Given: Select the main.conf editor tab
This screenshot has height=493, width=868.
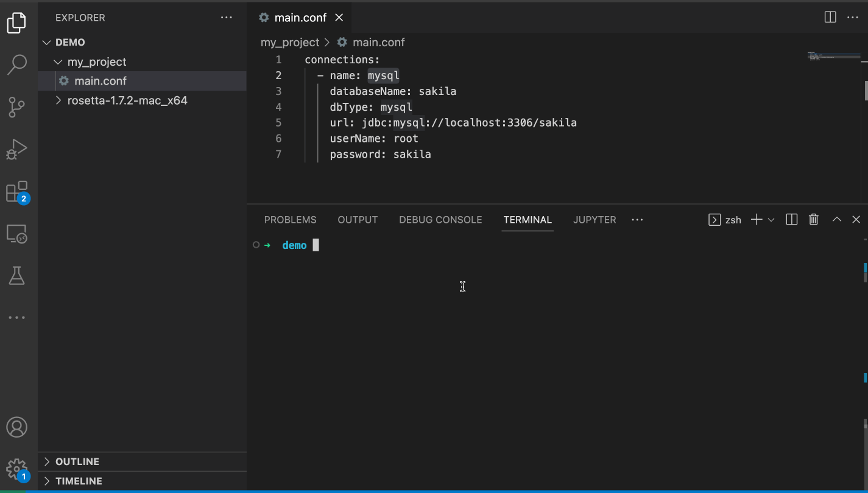Looking at the screenshot, I should pos(300,18).
